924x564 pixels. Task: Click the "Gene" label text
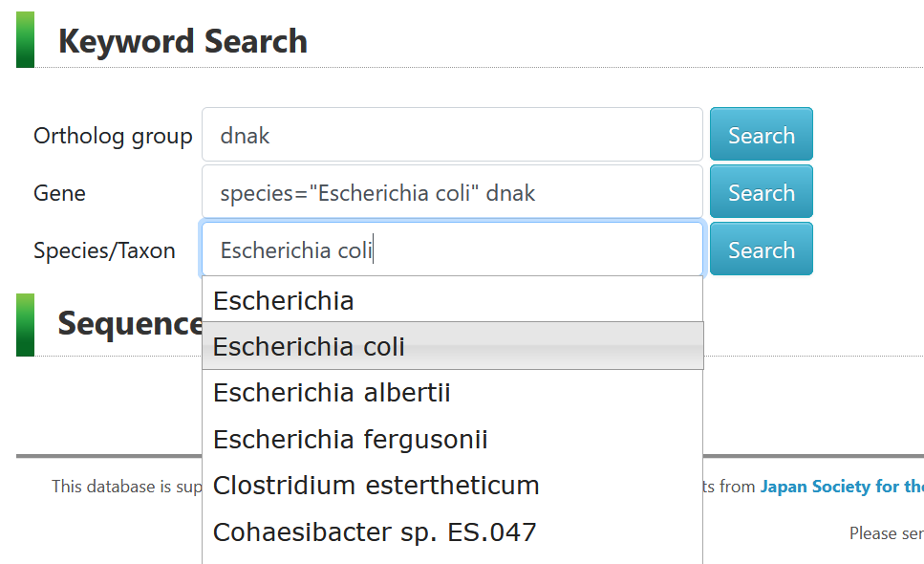tap(59, 193)
